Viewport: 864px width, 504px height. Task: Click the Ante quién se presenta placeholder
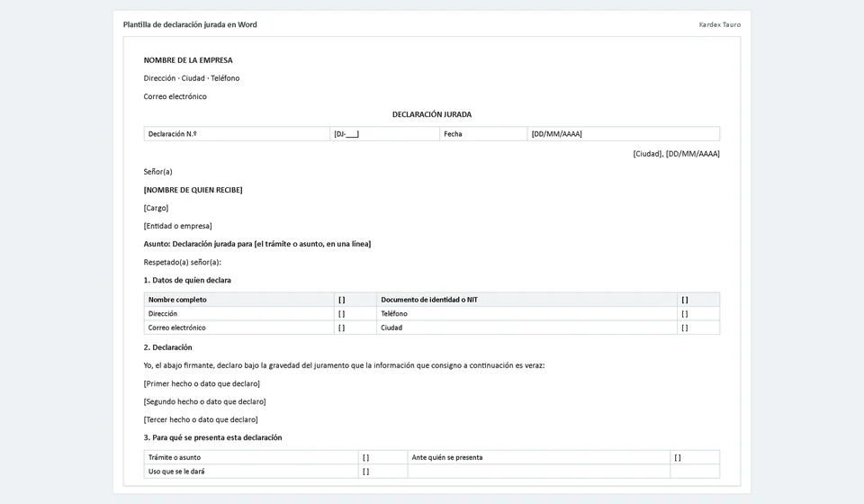pyautogui.click(x=678, y=457)
